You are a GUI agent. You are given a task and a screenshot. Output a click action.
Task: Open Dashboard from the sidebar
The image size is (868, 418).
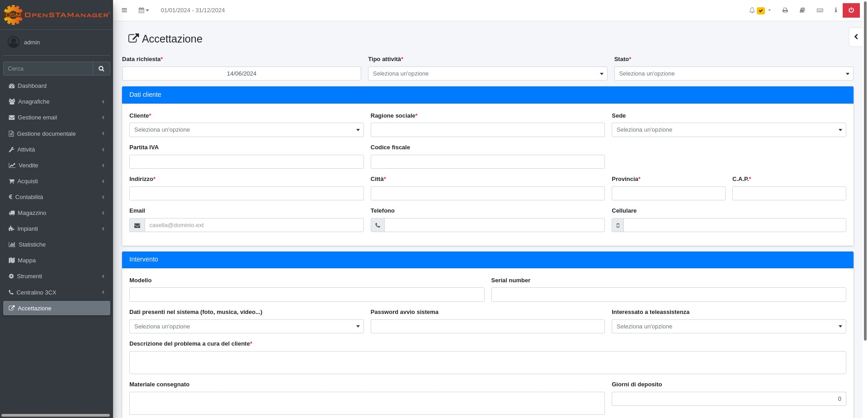click(32, 86)
